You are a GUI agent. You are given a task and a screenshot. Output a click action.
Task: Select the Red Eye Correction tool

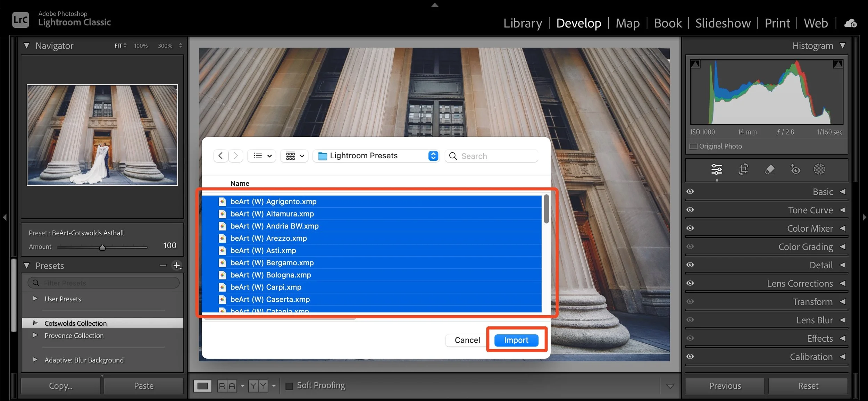click(x=795, y=170)
